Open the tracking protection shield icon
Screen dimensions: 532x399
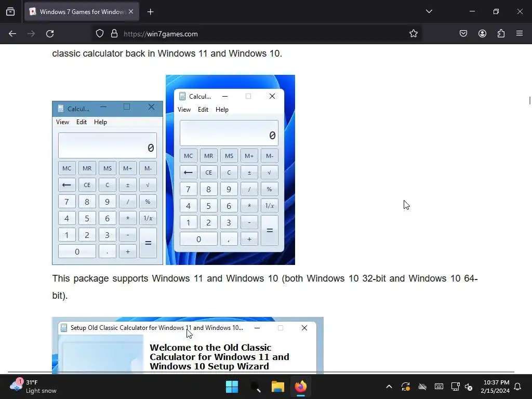99,34
